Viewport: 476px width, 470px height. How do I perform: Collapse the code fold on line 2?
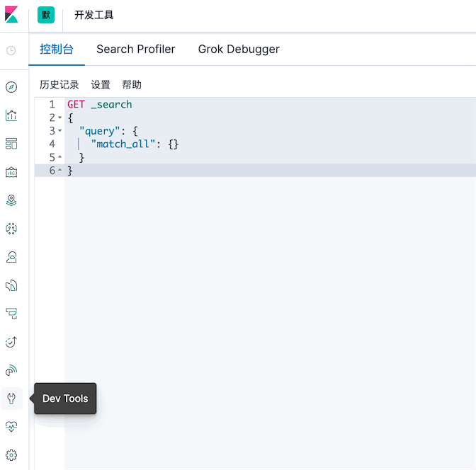(x=59, y=117)
